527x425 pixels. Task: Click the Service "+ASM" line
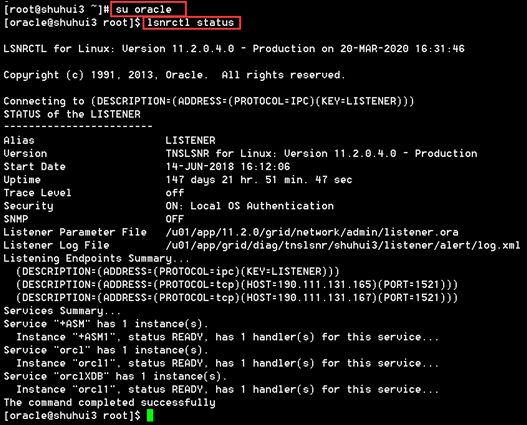[106, 324]
